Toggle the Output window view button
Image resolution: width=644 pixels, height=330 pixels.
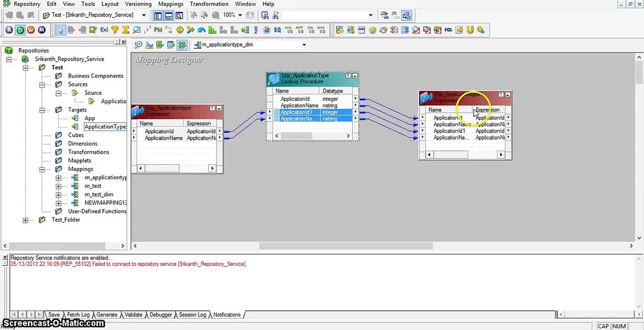point(169,15)
